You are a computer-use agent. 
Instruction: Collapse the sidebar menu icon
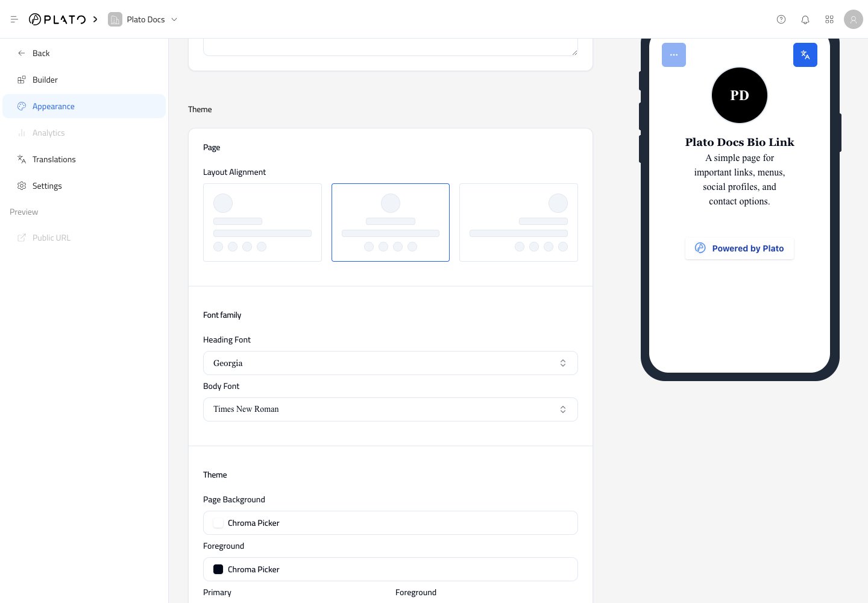(14, 19)
